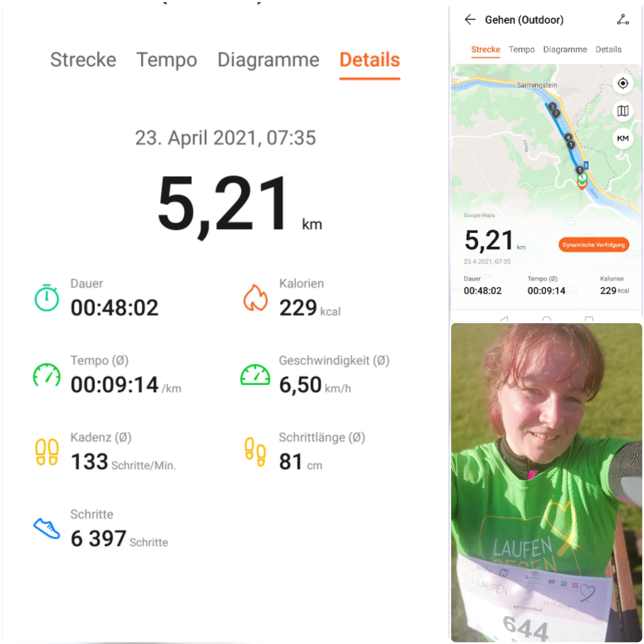Click the footsteps icon beside Schrittlänge
Screen dimensions: 644x644
pyautogui.click(x=255, y=452)
